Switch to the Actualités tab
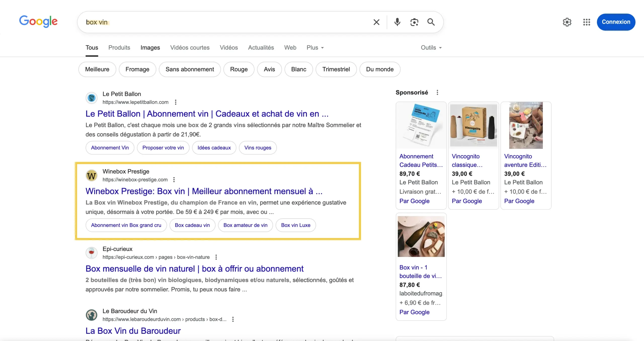Image resolution: width=644 pixels, height=341 pixels. (261, 48)
